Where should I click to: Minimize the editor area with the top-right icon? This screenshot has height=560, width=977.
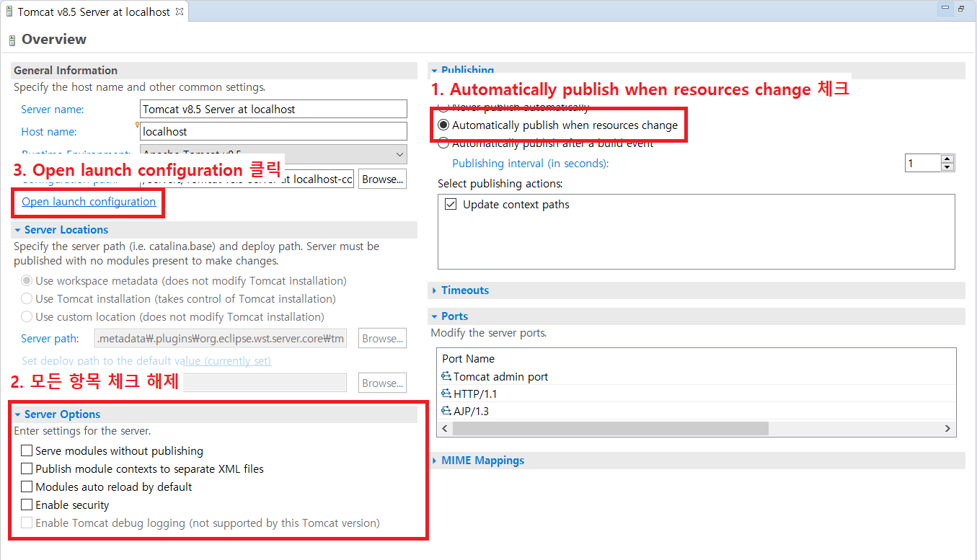click(945, 9)
